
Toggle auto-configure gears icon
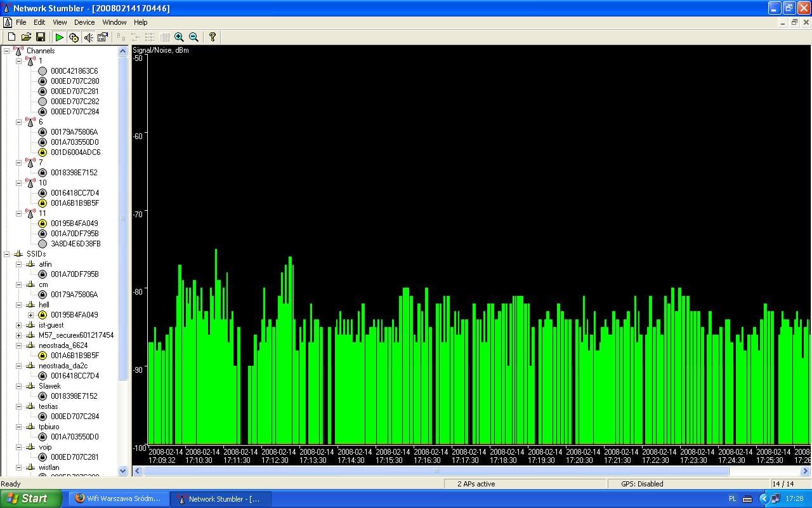tap(74, 37)
